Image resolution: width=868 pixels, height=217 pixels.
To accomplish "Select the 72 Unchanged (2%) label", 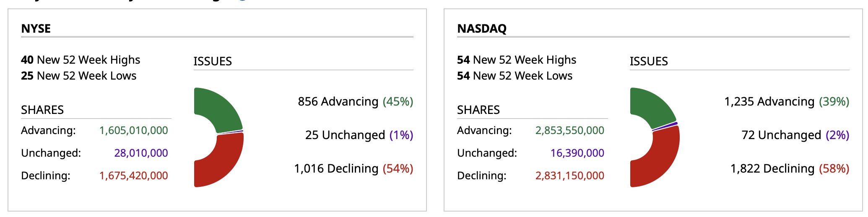I will 795,135.
